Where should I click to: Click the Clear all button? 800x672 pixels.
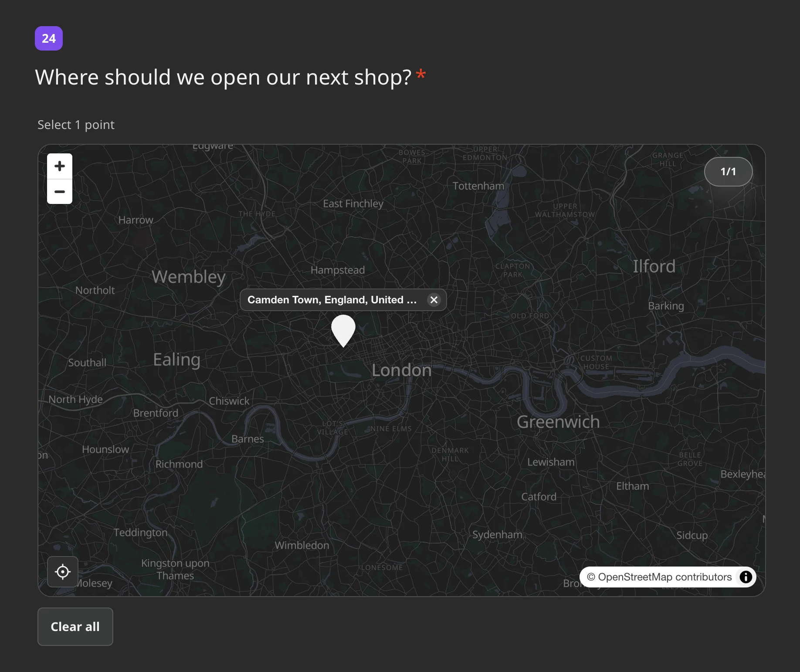click(75, 627)
